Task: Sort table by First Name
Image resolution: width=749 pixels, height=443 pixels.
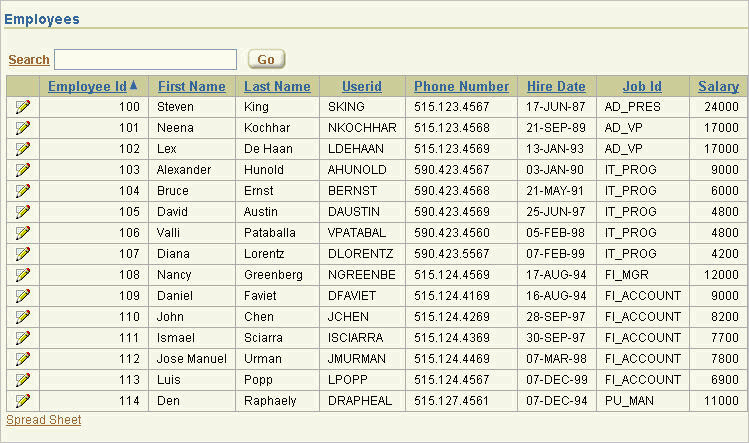Action: [192, 87]
